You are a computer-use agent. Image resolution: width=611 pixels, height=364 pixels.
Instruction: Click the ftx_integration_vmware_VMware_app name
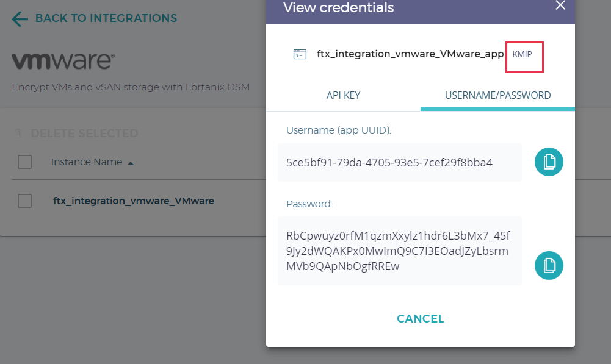pos(410,54)
